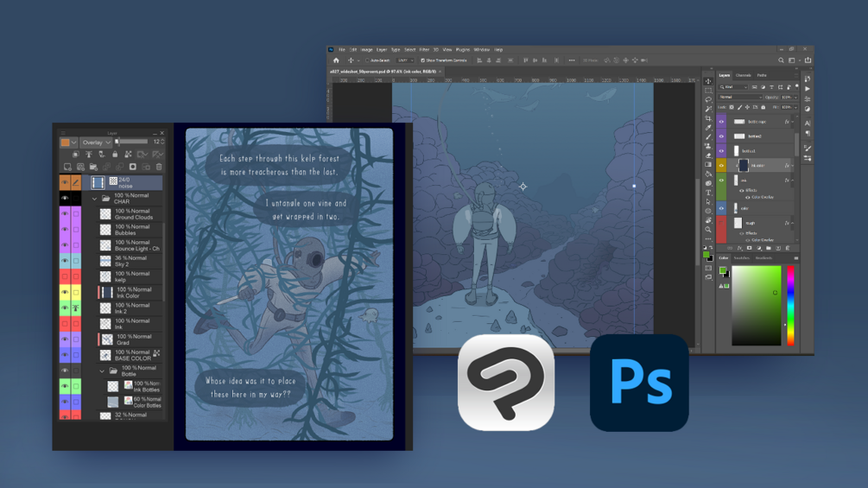The image size is (868, 488).
Task: Select the Crop tool in Photoshop
Action: 708,118
